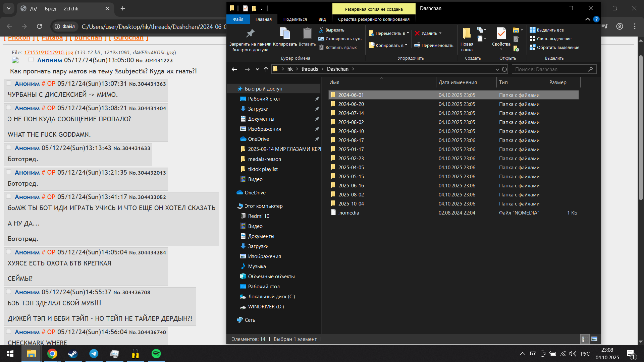
Task: Open Spotify from the taskbar
Action: [156, 354]
